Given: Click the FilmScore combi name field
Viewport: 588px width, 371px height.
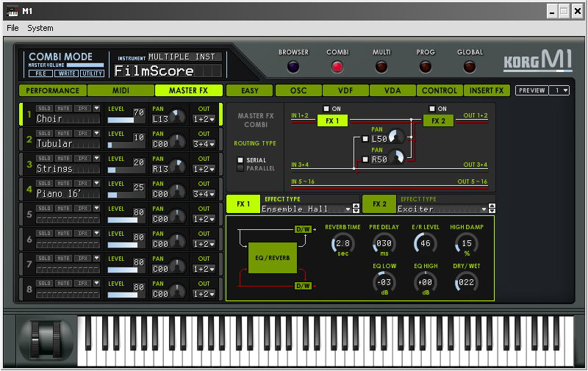Looking at the screenshot, I should [x=168, y=71].
